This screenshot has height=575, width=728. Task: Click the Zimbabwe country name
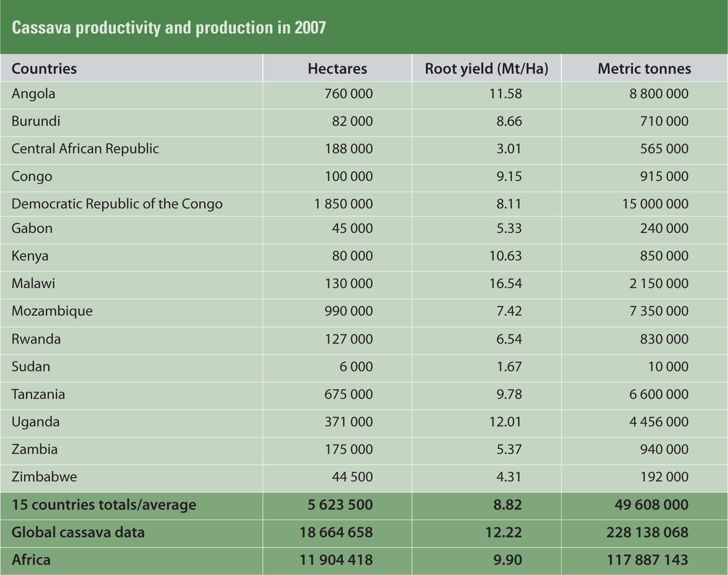(43, 477)
